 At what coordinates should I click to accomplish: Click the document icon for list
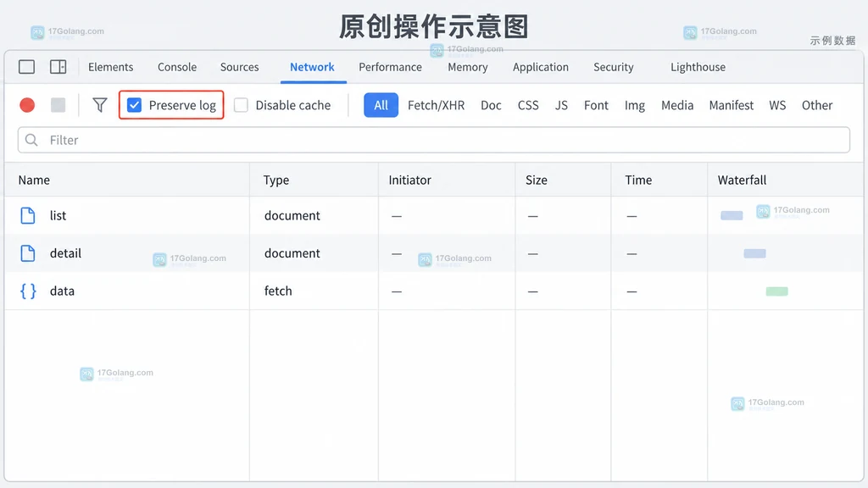[28, 215]
